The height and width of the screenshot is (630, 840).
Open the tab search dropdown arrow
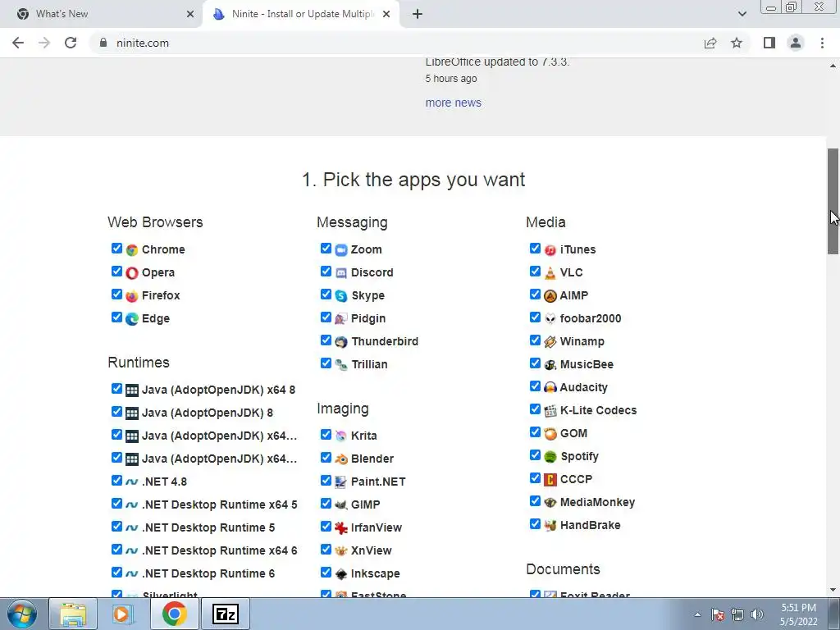point(742,14)
